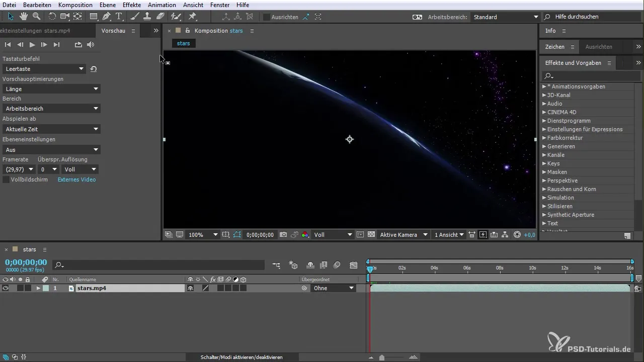Jump to first frame in Vorschau panel

point(8,45)
